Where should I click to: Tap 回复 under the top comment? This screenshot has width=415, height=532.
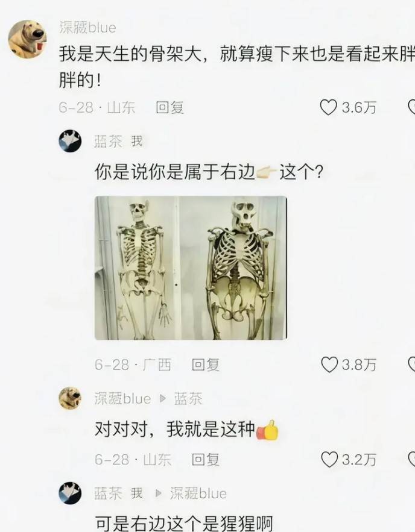click(170, 108)
